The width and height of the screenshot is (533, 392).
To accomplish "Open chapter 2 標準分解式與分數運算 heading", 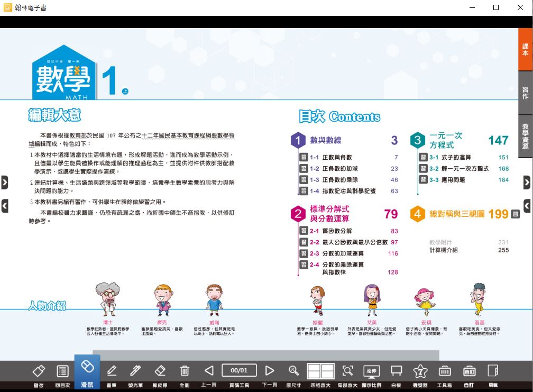I will (x=329, y=214).
